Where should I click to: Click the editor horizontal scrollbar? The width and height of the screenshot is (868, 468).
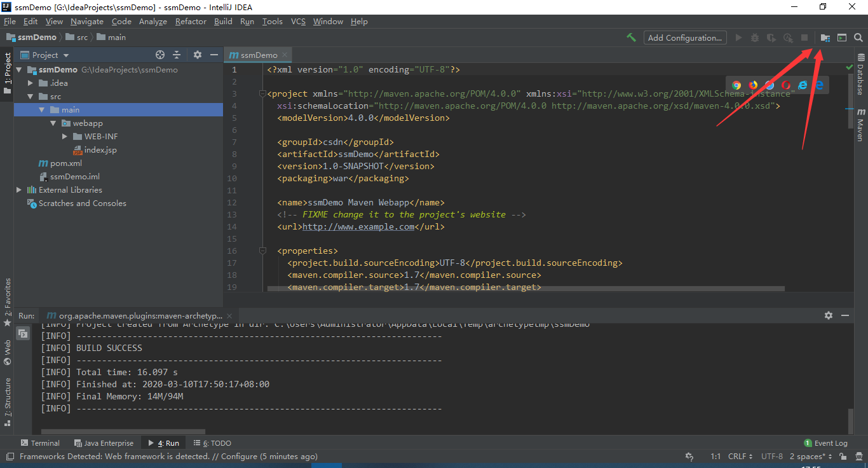pyautogui.click(x=526, y=289)
